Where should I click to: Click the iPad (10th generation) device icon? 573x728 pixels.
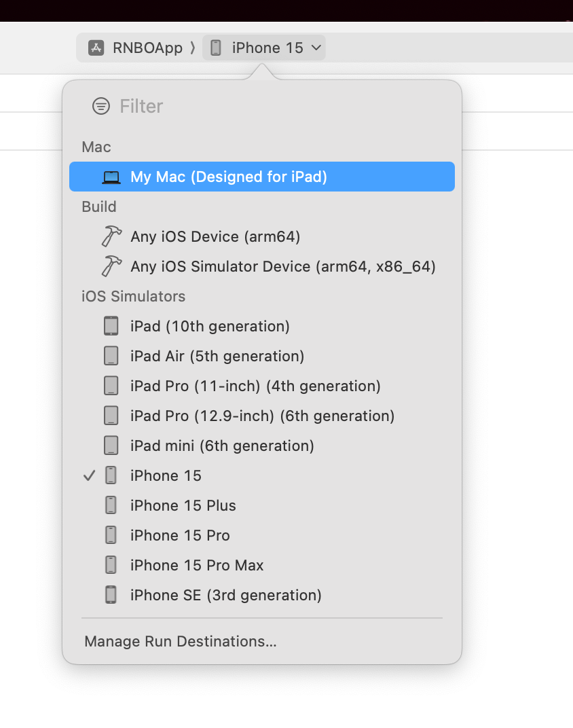[x=111, y=326]
